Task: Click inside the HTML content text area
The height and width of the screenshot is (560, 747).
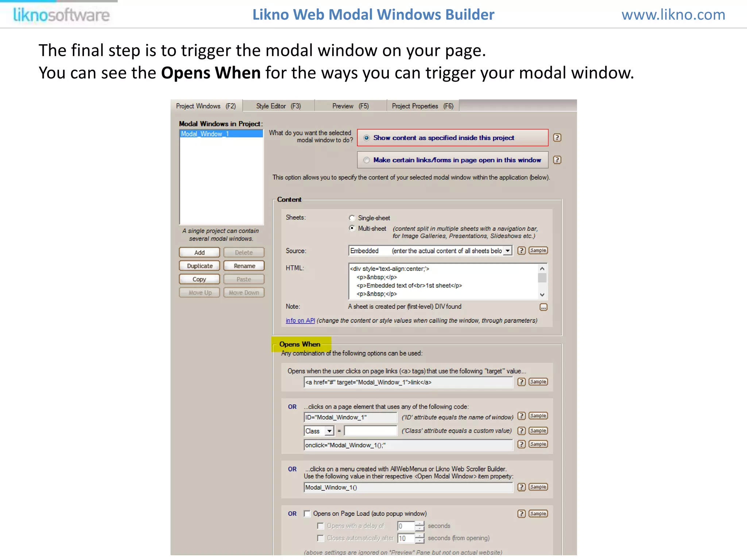Action: 443,281
